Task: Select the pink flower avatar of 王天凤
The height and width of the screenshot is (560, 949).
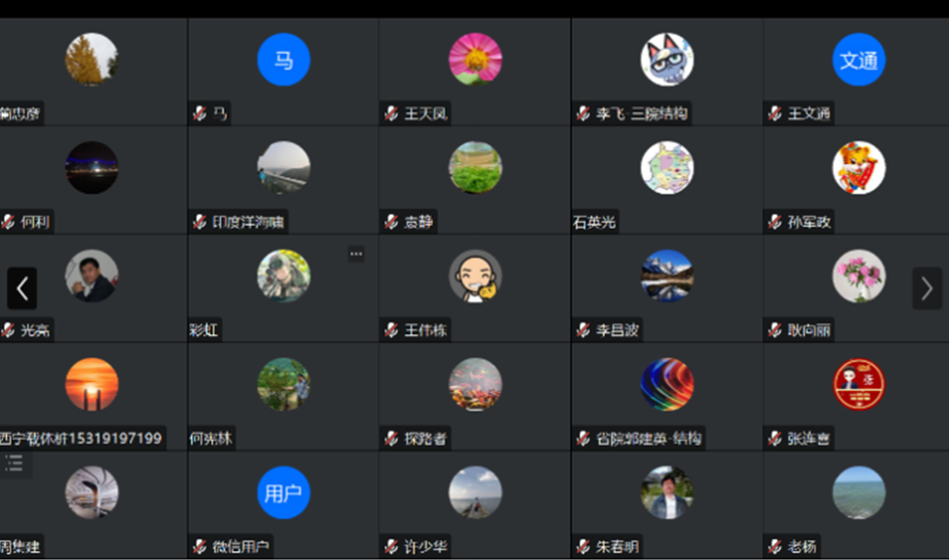Action: click(475, 60)
